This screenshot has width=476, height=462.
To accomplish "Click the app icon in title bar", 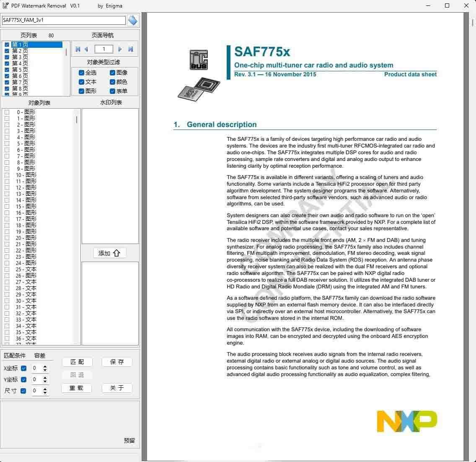I will coord(5,6).
